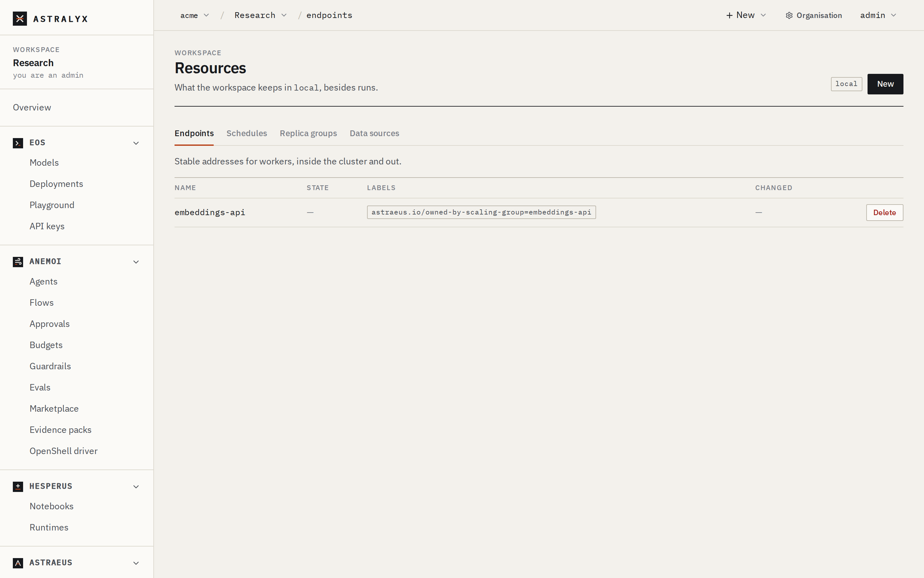This screenshot has width=924, height=578.
Task: Open Notebooks under Hesperus
Action: pos(52,506)
